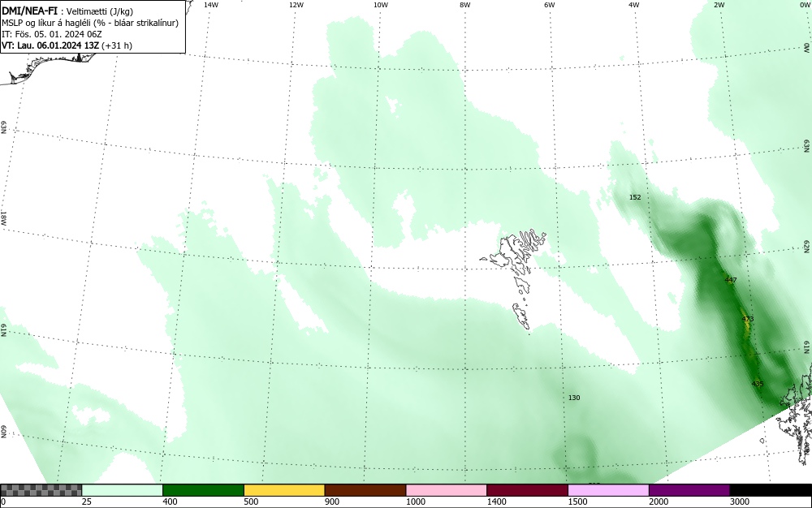Click the '1000' legend scale value
Viewport: 812px width, 508px height.
tap(415, 502)
